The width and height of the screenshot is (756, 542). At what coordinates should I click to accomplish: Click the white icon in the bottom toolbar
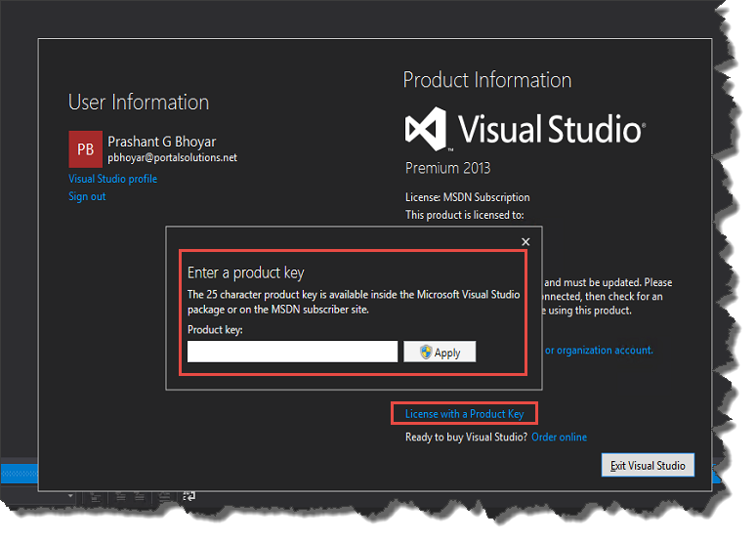189,496
